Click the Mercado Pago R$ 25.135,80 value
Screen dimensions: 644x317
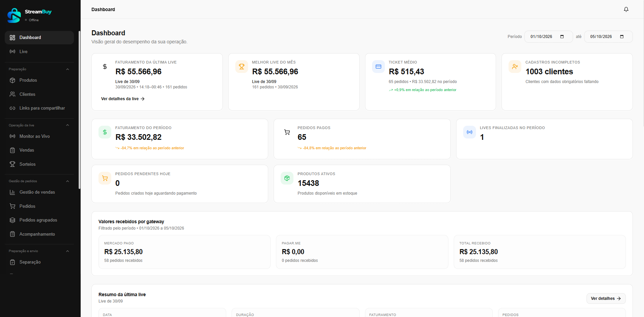pyautogui.click(x=123, y=252)
